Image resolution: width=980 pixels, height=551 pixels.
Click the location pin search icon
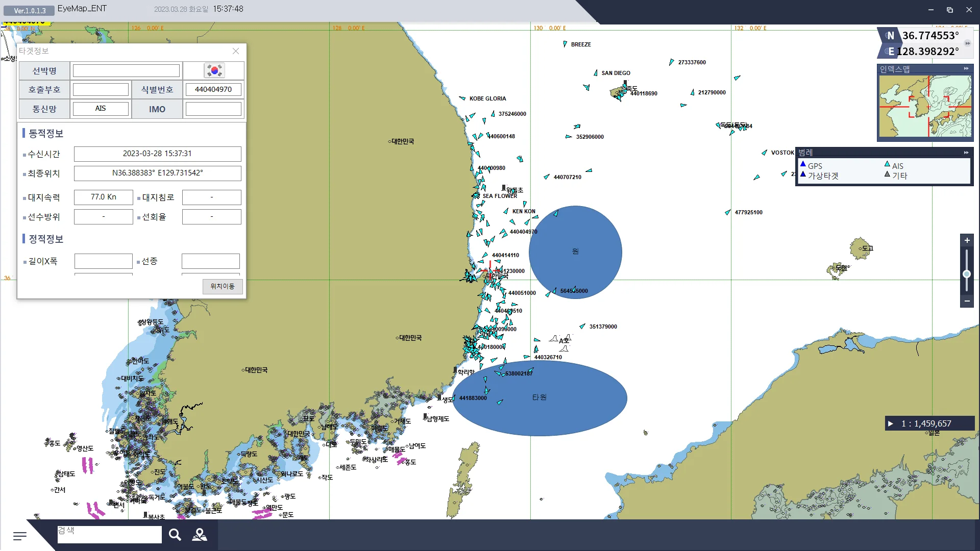[x=200, y=535]
